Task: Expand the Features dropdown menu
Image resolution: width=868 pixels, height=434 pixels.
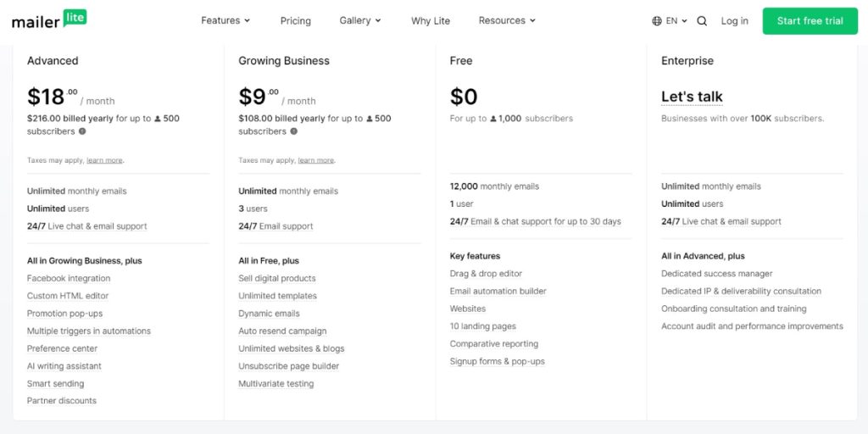Action: [x=225, y=20]
